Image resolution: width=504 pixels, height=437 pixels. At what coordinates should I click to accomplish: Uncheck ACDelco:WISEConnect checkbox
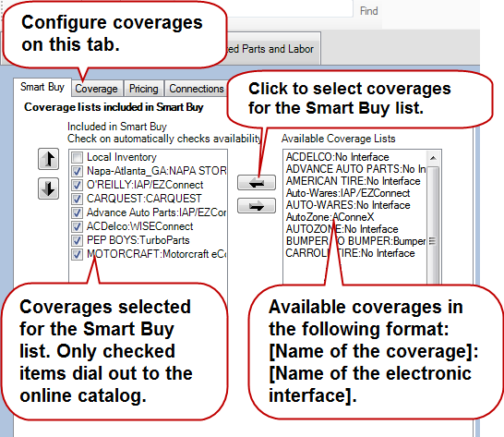(78, 226)
